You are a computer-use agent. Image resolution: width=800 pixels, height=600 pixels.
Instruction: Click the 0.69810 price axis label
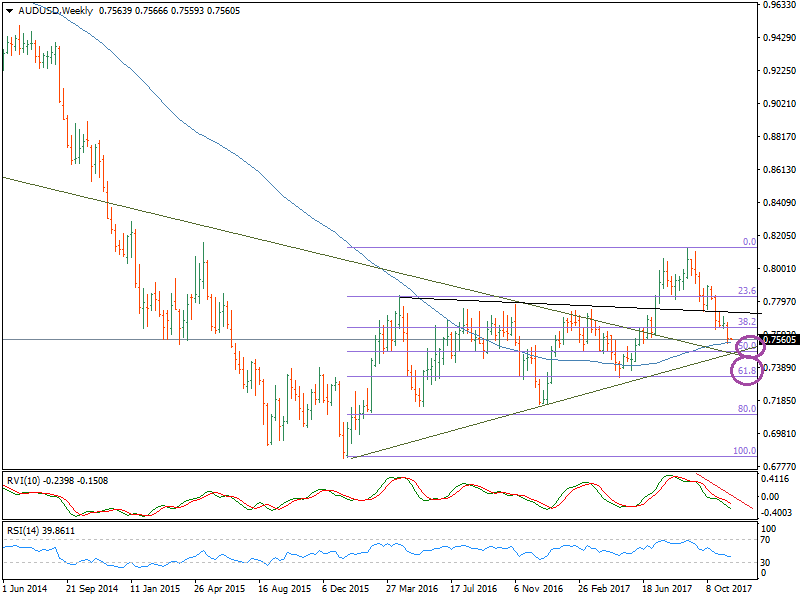click(x=780, y=434)
